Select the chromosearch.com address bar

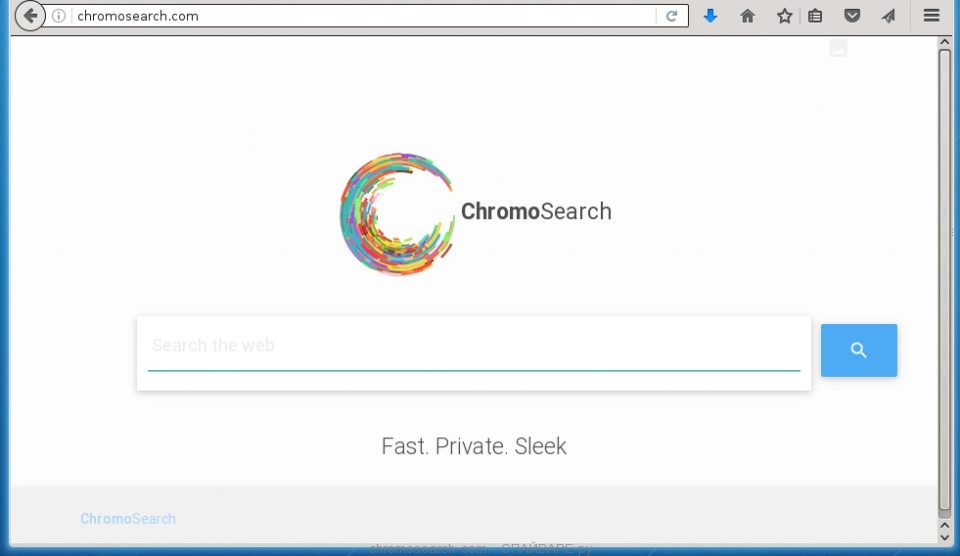pos(365,16)
